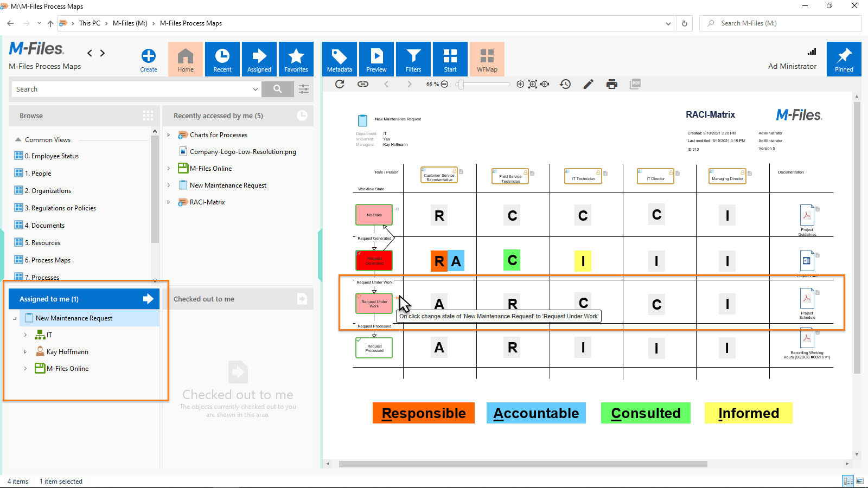
Task: Open the Metadata pane
Action: pyautogui.click(x=340, y=59)
